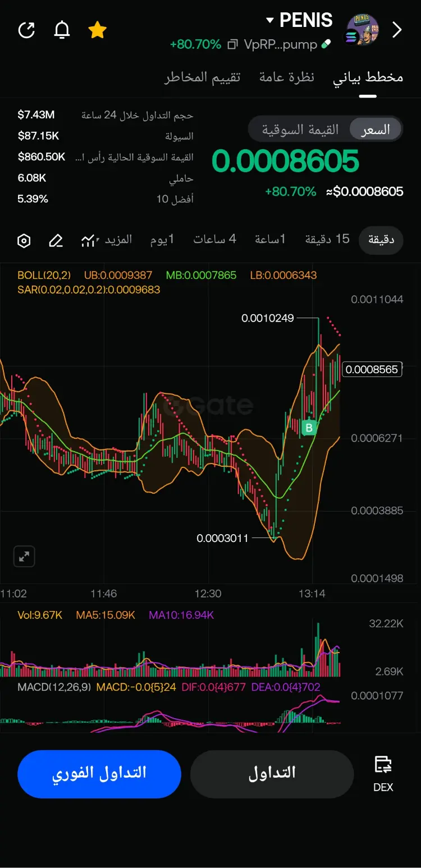Expand chart to fullscreen
This screenshot has height=868, width=421.
(24, 557)
